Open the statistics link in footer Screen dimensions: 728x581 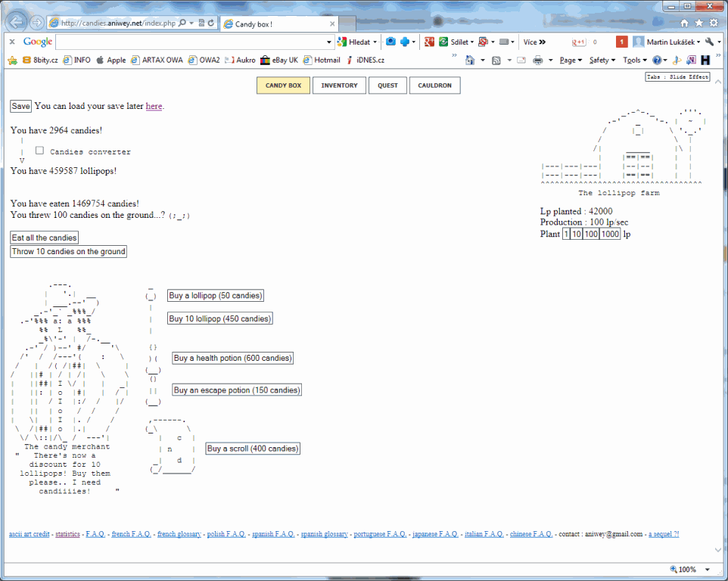click(x=67, y=534)
